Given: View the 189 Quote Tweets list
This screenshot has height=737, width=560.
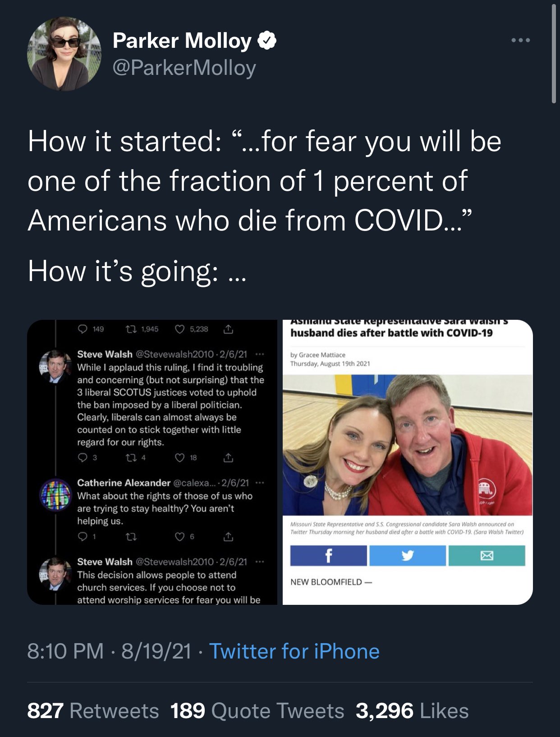Looking at the screenshot, I should [x=257, y=711].
